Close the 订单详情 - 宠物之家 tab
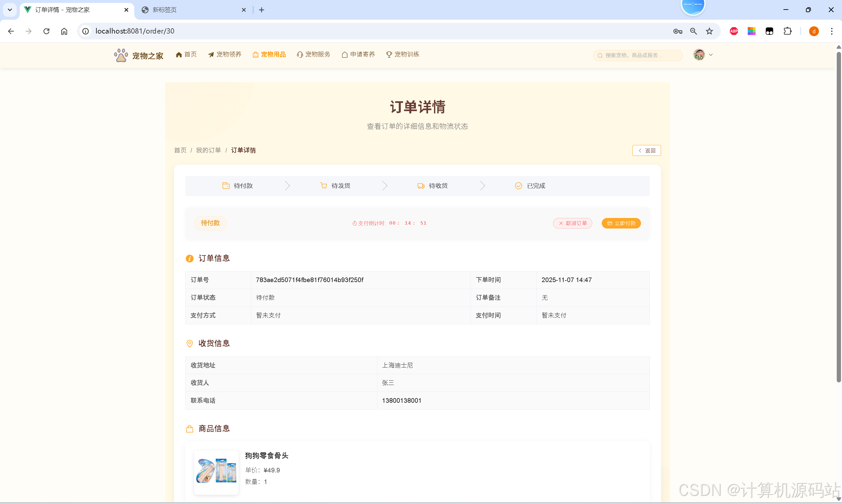This screenshot has width=842, height=504. pyautogui.click(x=126, y=10)
